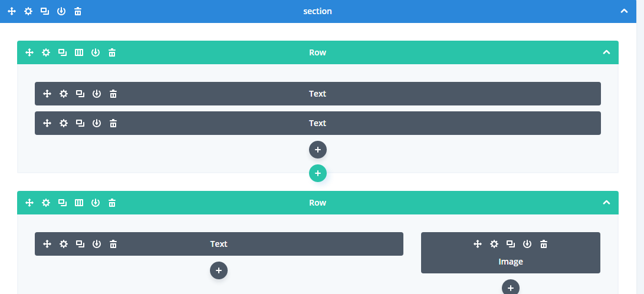The image size is (644, 294).
Task: Add module below the Image module
Action: click(511, 288)
